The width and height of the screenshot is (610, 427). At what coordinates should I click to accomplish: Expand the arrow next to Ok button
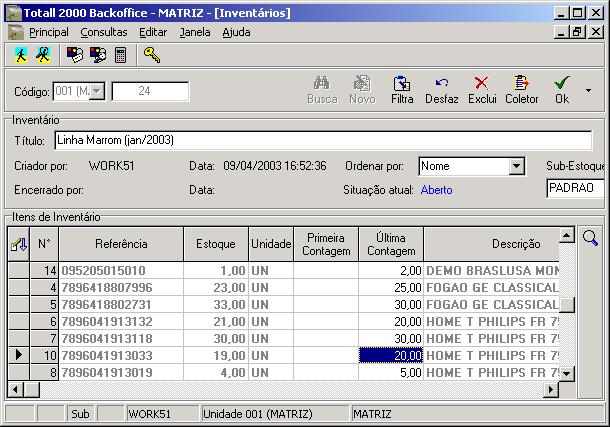point(588,90)
